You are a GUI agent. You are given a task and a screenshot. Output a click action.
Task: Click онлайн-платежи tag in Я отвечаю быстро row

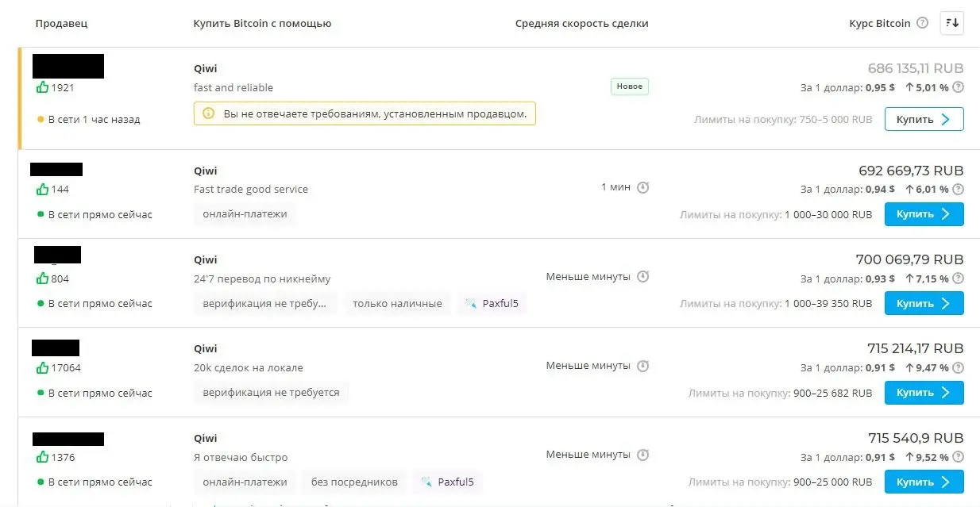click(245, 482)
